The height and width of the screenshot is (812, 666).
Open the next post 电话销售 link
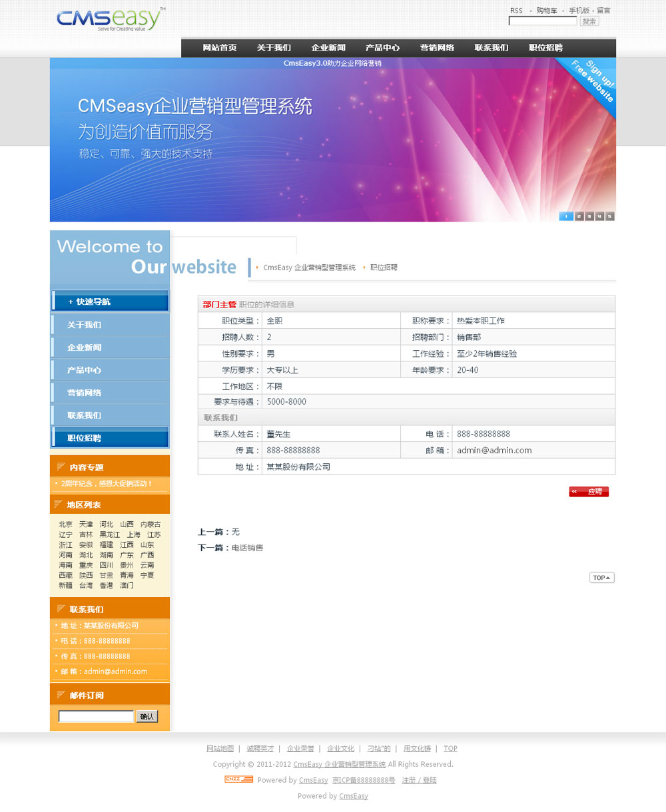click(247, 548)
